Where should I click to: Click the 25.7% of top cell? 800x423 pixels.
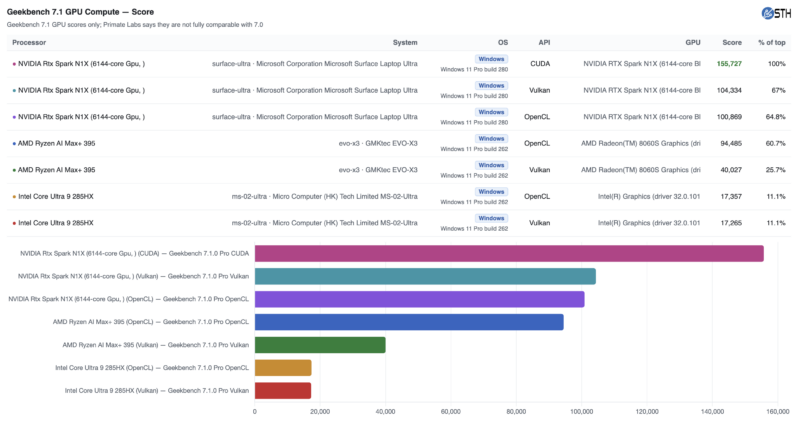[776, 170]
